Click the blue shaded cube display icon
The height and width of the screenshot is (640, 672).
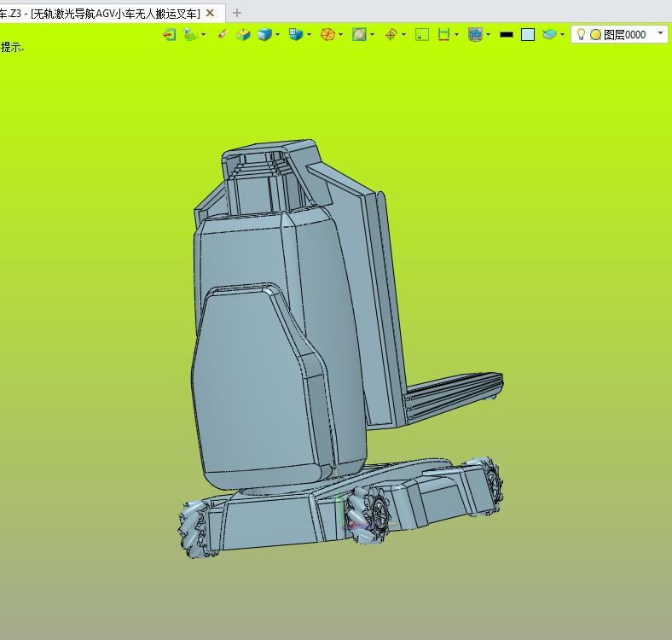pyautogui.click(x=265, y=34)
